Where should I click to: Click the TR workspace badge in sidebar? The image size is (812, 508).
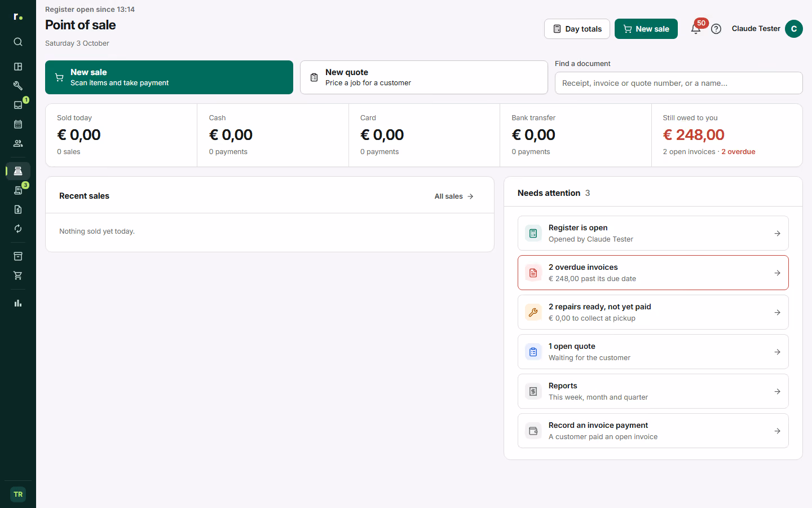[x=18, y=494]
